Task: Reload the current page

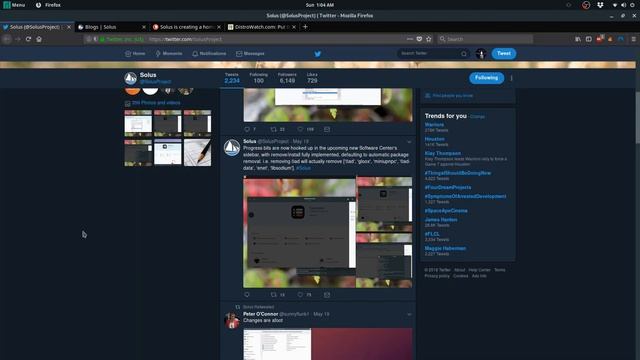Action: [x=28, y=39]
